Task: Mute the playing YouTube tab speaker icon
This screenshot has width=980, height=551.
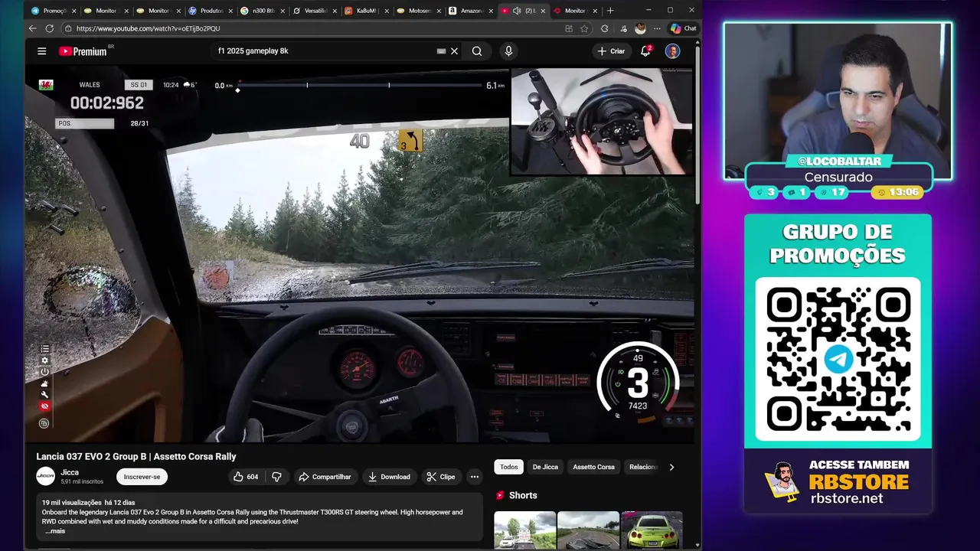Action: click(517, 11)
